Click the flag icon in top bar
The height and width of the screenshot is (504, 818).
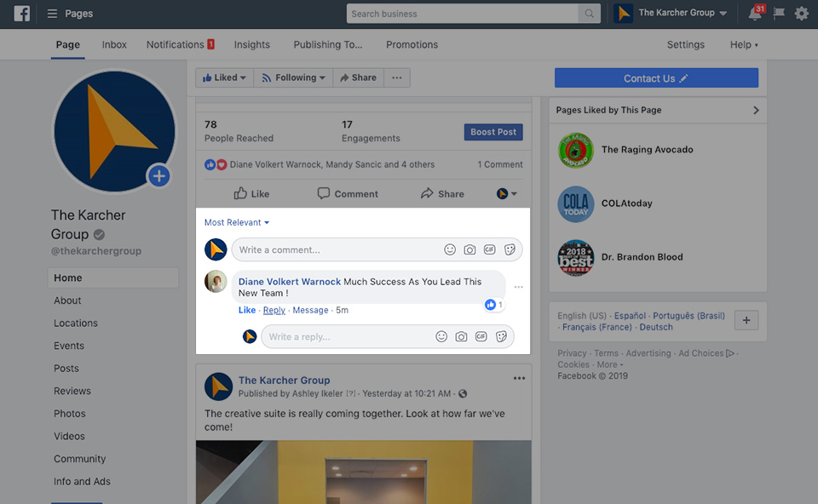pyautogui.click(x=779, y=14)
